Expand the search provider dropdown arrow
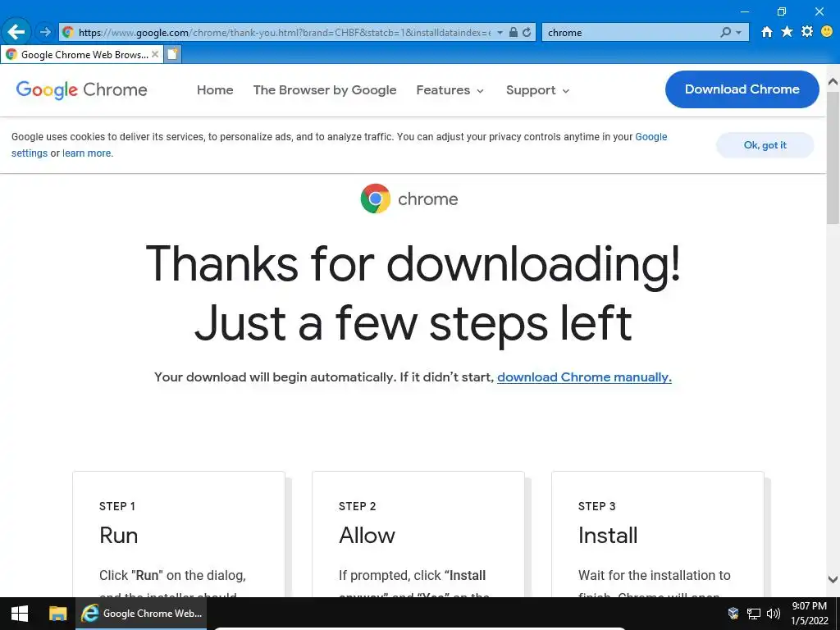Viewport: 840px width, 630px height. click(739, 32)
